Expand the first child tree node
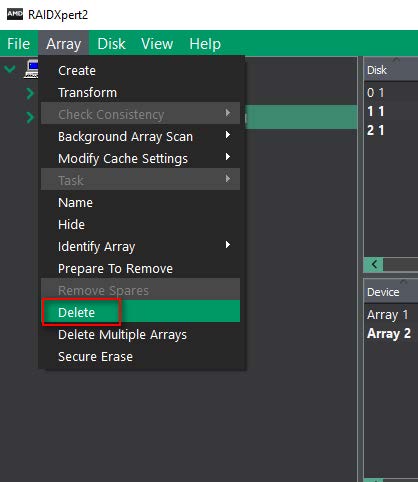Screen dimensions: 418x482 tap(30, 93)
